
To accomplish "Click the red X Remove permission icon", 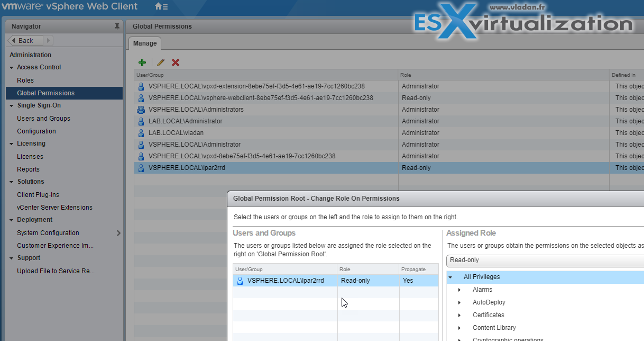I will 176,62.
